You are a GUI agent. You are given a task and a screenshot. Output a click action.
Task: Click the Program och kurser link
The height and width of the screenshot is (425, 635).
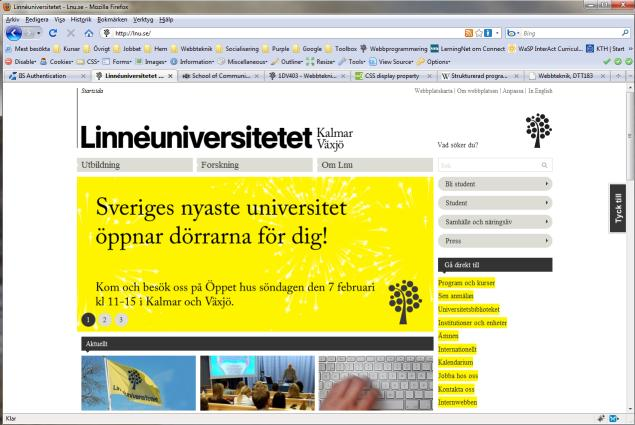[467, 283]
